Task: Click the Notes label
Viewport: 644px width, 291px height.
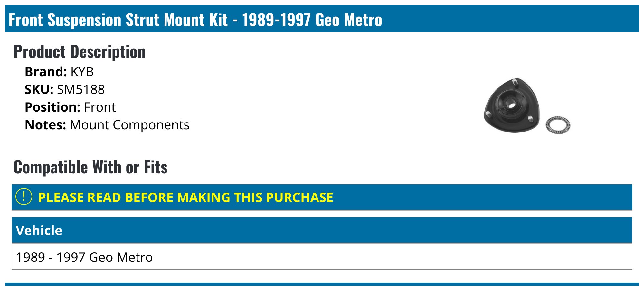Action: pyautogui.click(x=45, y=125)
